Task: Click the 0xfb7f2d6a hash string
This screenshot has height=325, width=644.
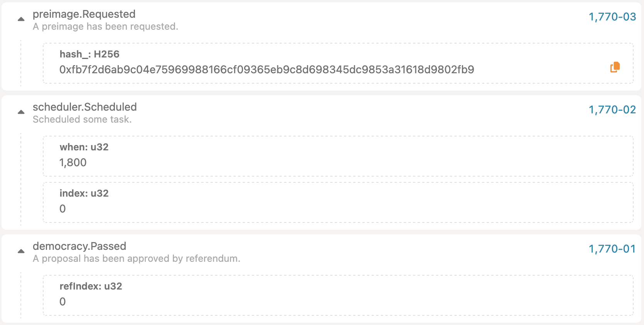Action: (266, 70)
